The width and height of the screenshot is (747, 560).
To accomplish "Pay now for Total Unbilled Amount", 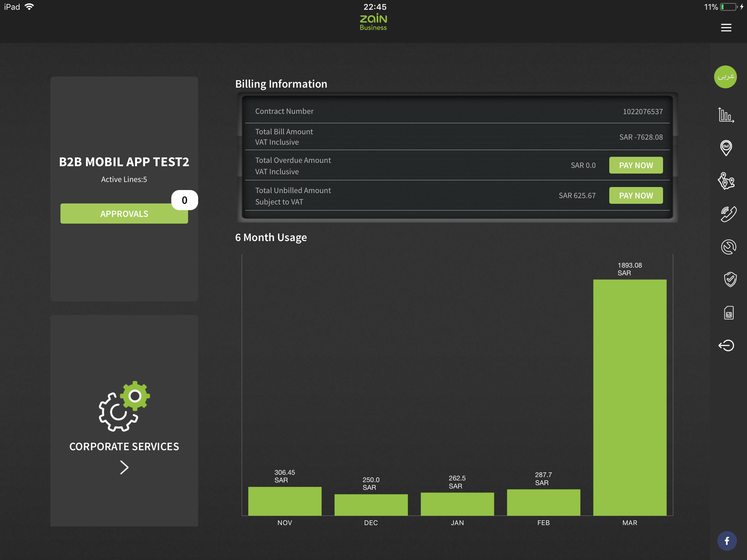I will pyautogui.click(x=635, y=195).
